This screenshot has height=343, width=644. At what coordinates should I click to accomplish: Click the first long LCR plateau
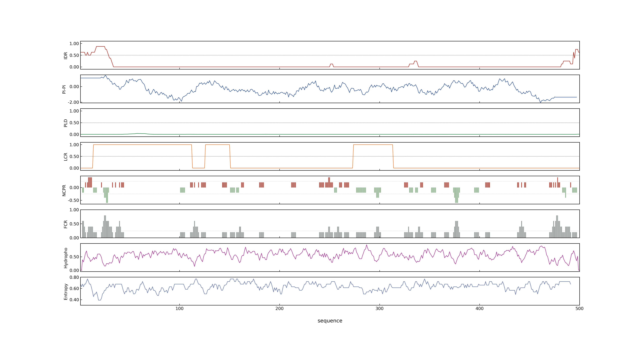(x=142, y=145)
